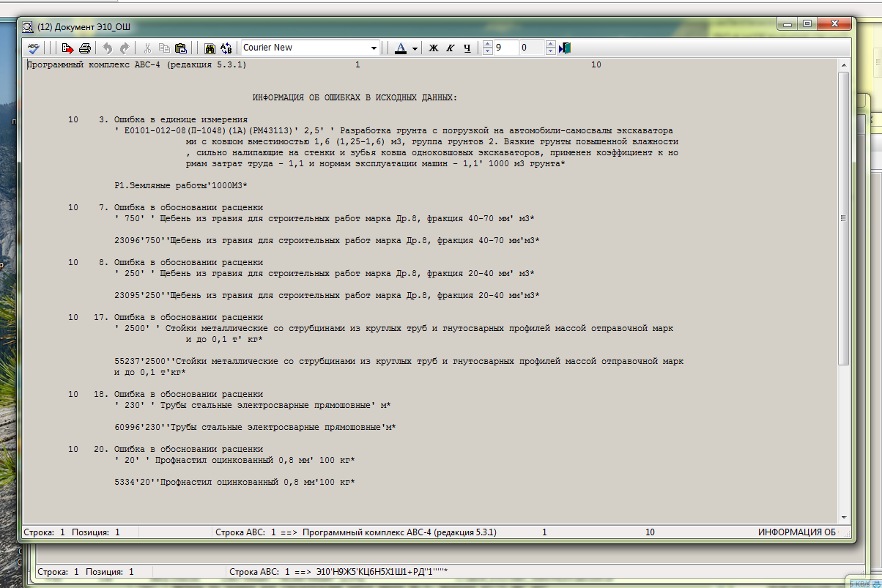
Task: Click the paste clipboard icon
Action: click(x=181, y=48)
